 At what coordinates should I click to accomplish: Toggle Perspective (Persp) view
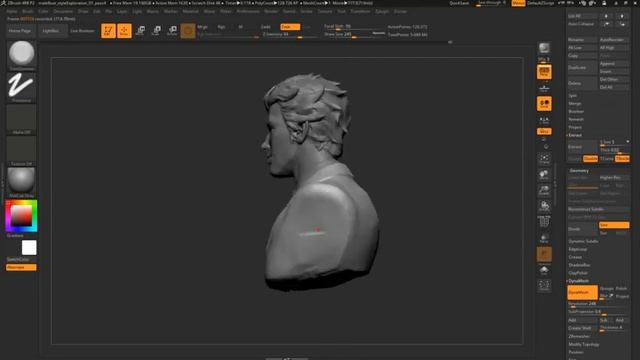coord(544,72)
